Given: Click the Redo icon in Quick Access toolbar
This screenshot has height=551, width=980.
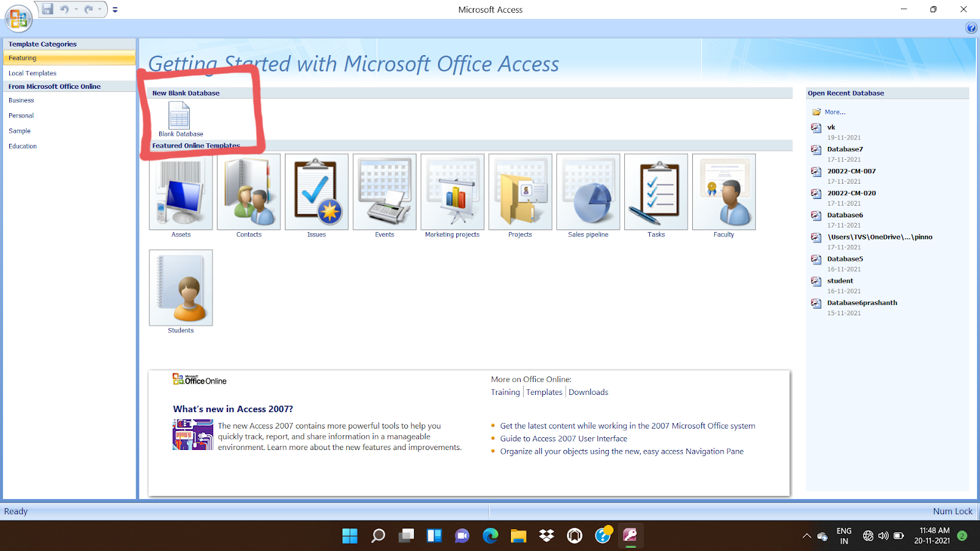Looking at the screenshot, I should 89,9.
